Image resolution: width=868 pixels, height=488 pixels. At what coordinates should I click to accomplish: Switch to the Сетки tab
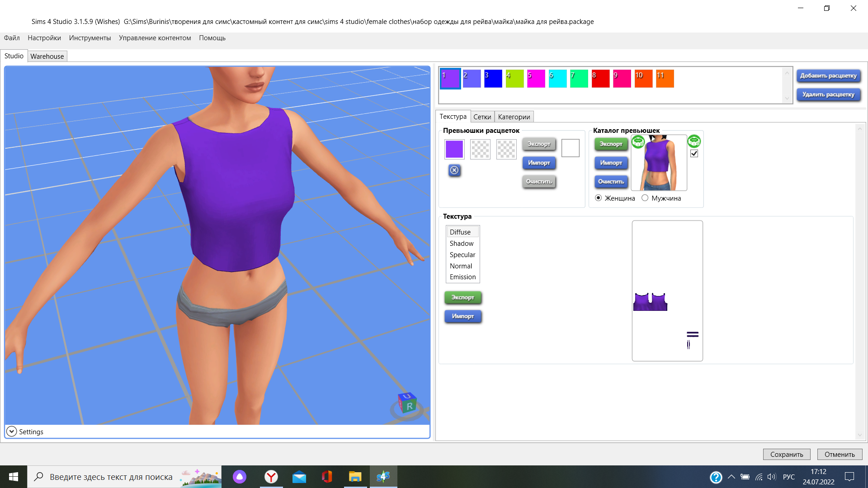point(482,117)
